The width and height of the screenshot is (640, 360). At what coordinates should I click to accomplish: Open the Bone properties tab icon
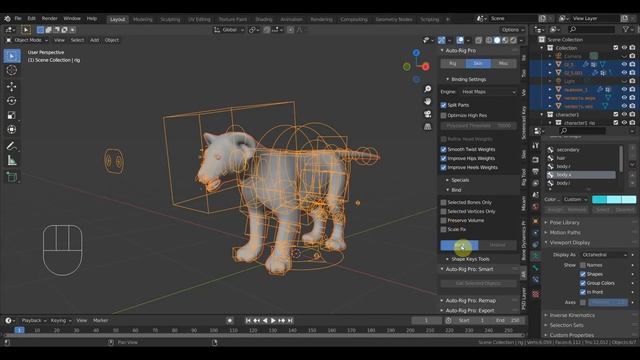[x=536, y=267]
